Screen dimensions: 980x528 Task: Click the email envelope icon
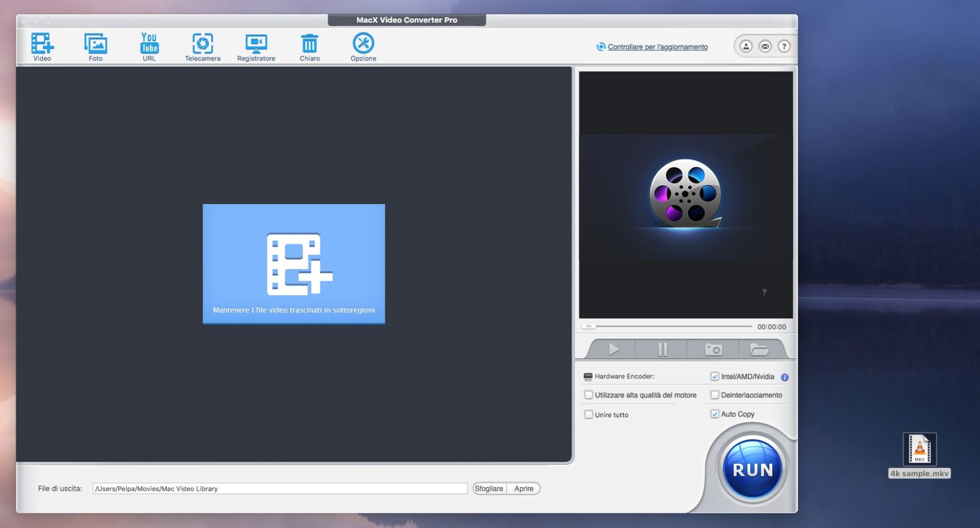click(x=765, y=47)
